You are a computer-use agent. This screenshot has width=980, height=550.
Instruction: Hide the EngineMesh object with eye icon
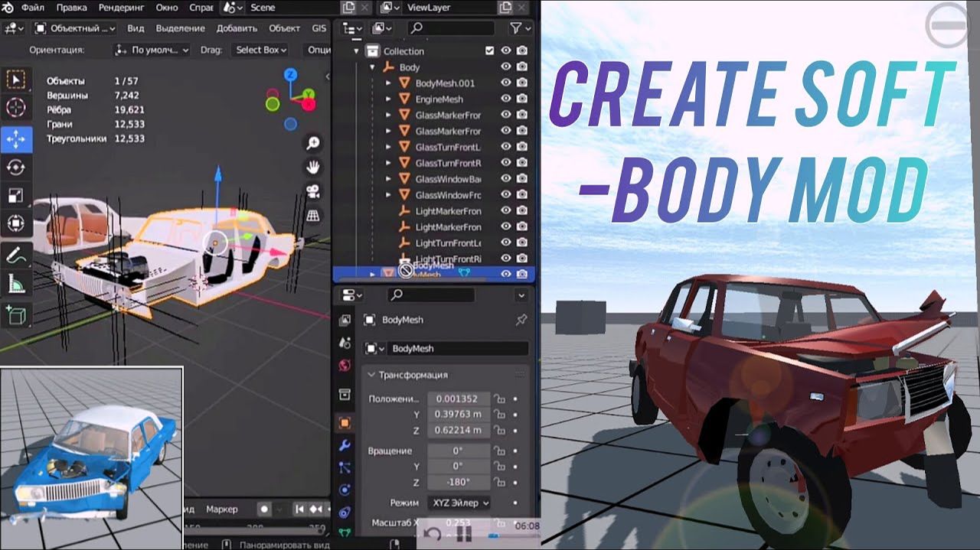click(x=506, y=99)
